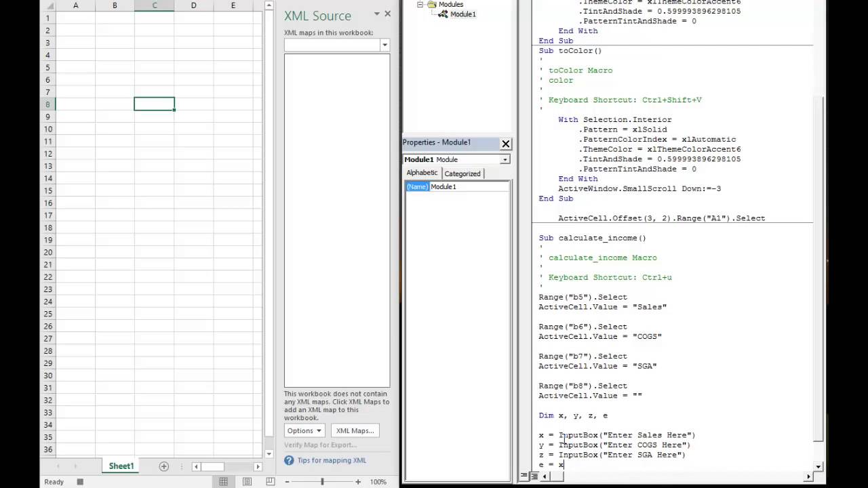Click the 'Enter SGA Here' InputBox line
This screenshot has width=868, height=488.
click(612, 455)
